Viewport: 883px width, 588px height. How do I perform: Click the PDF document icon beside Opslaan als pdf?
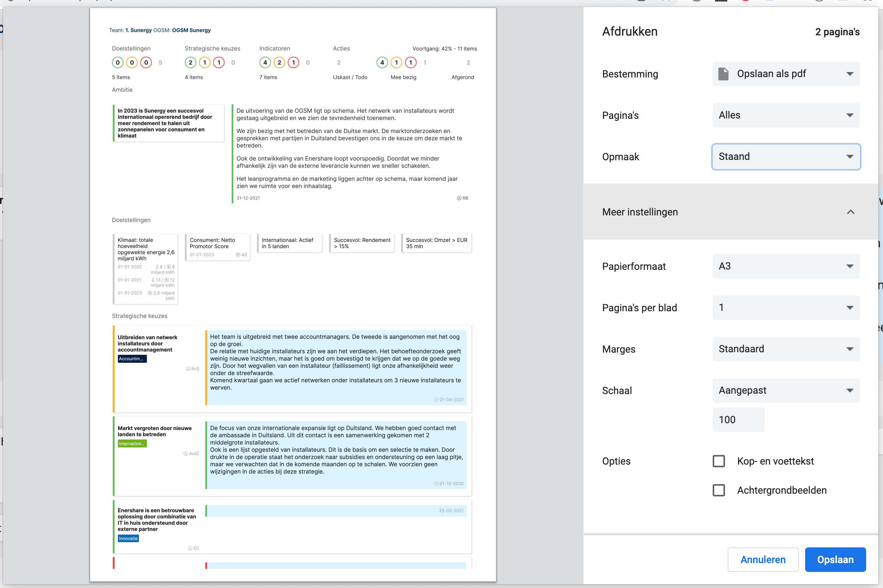[x=723, y=74]
